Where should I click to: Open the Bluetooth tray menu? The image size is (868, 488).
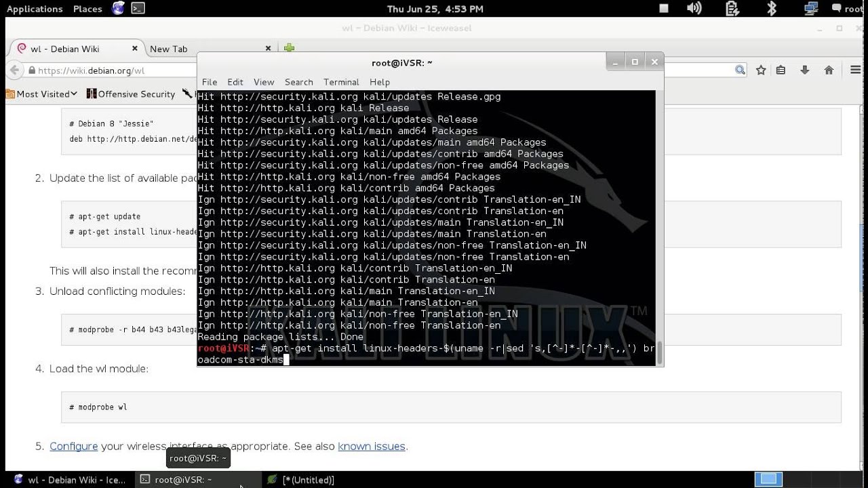click(x=771, y=9)
